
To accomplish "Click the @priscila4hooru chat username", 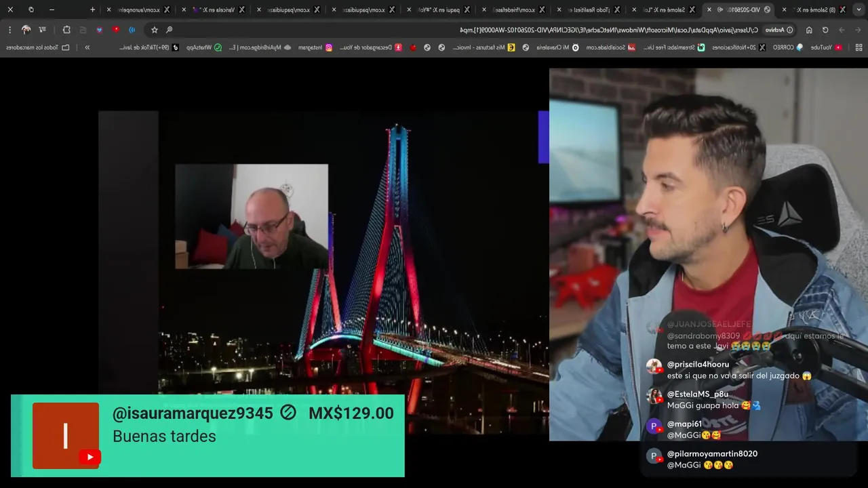I will 698,365.
